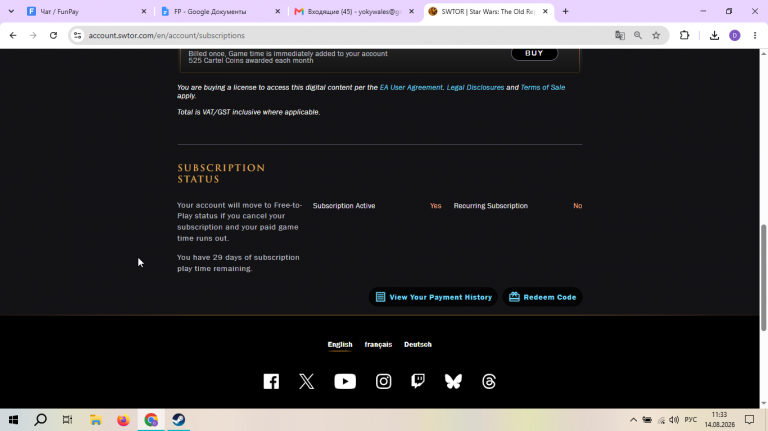Image resolution: width=768 pixels, height=431 pixels.
Task: Open Steam from the taskbar
Action: point(179,420)
